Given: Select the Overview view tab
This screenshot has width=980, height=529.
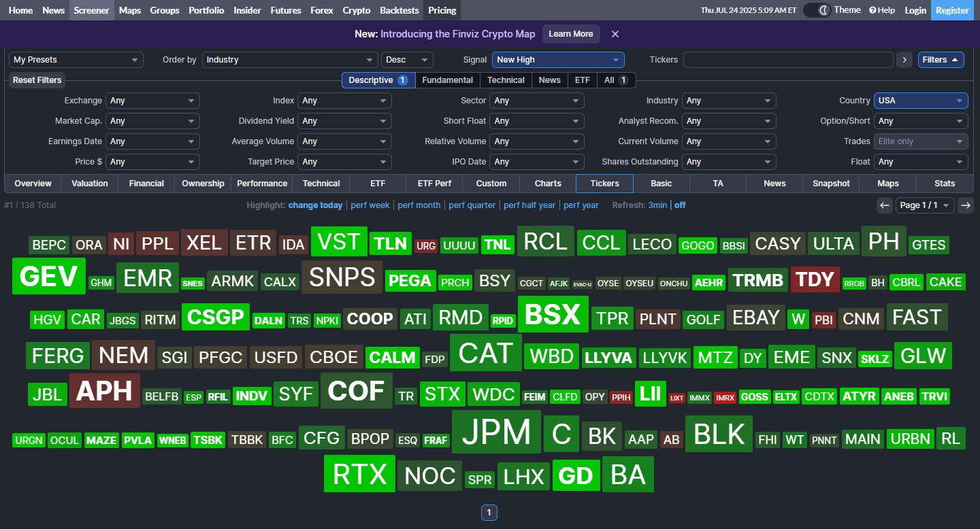Looking at the screenshot, I should pyautogui.click(x=33, y=184).
